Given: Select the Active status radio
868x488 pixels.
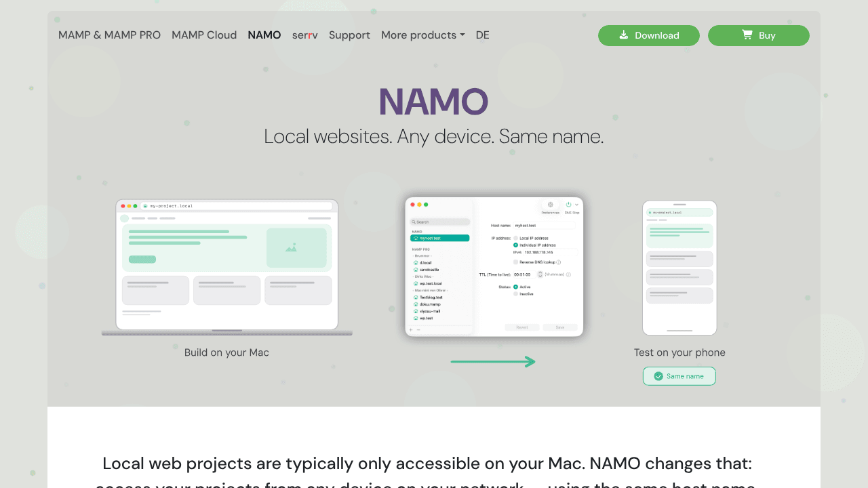Looking at the screenshot, I should 515,287.
